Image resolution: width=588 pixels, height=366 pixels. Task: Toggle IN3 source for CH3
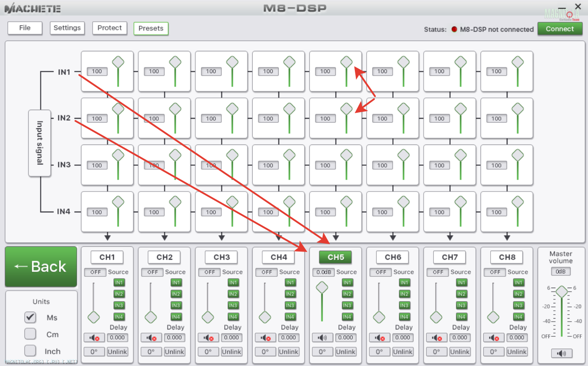click(233, 306)
